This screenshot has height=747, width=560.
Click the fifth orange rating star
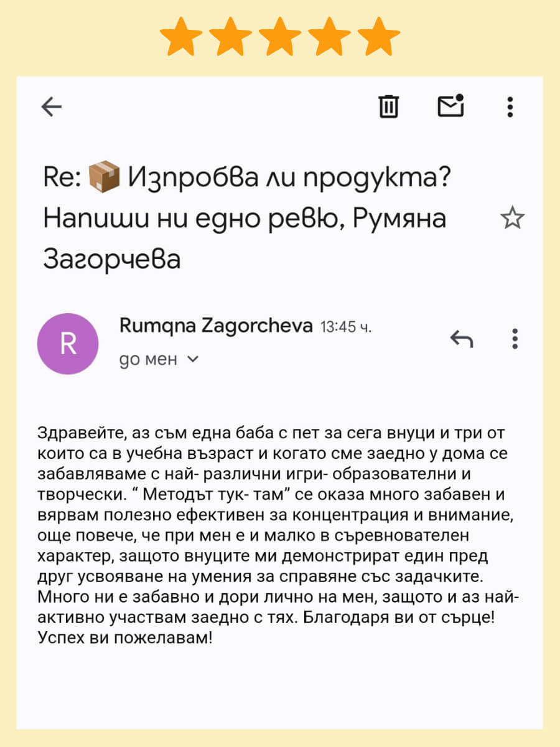(379, 36)
